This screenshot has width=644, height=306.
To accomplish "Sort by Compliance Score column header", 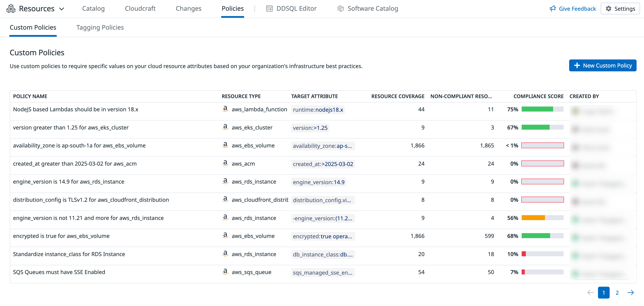I will coord(538,96).
